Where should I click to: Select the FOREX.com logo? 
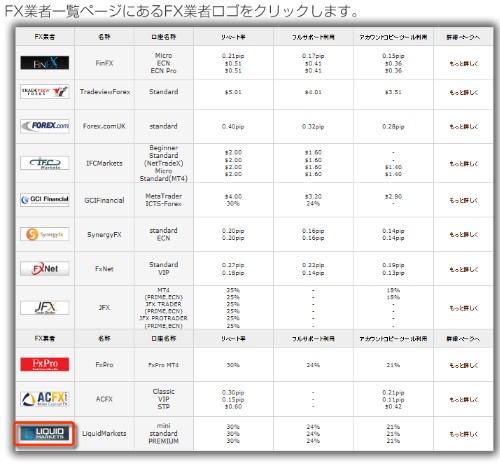pos(45,126)
